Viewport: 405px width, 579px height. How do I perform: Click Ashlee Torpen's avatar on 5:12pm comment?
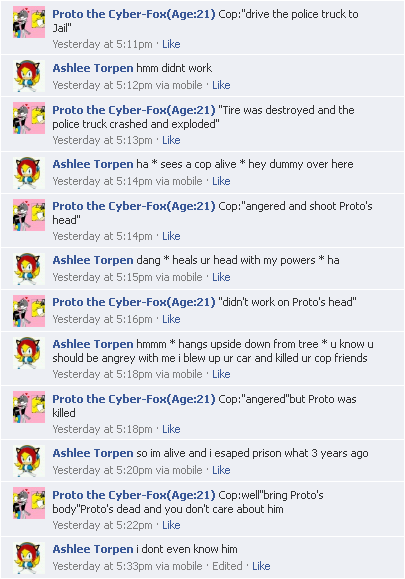[29, 76]
